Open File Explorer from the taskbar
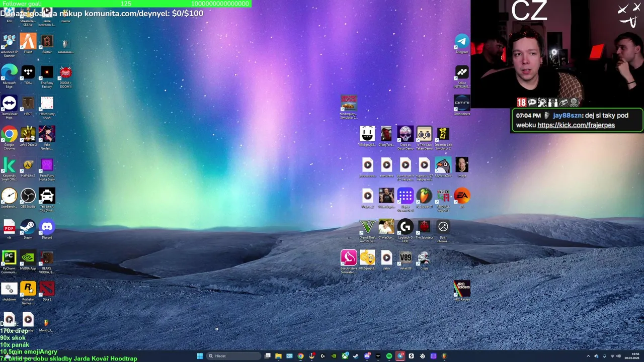 tap(278, 356)
